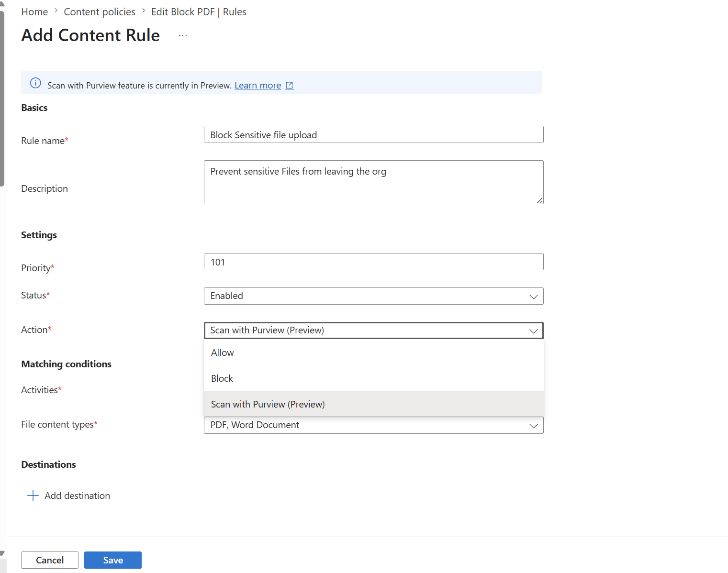The image size is (728, 573).
Task: Click the Cancel button
Action: pos(50,560)
